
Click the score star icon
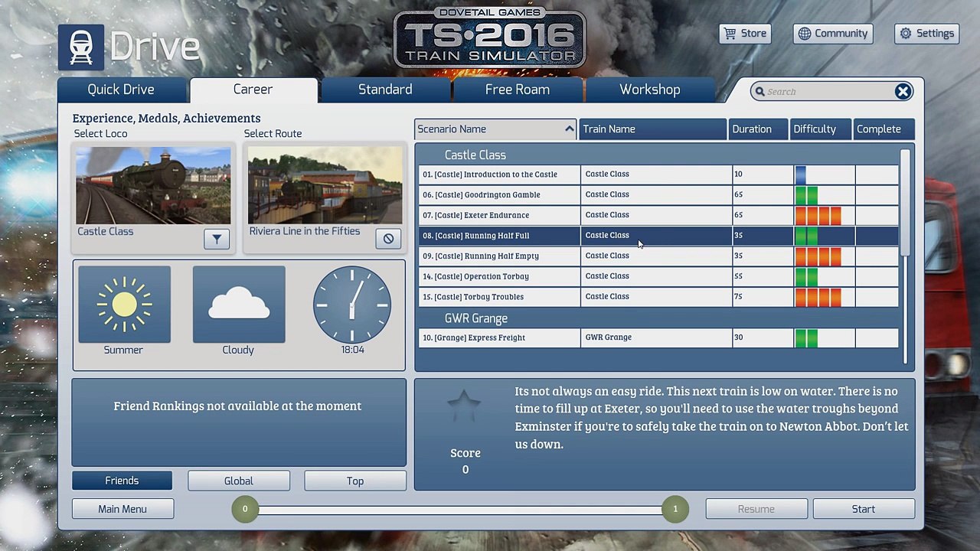tap(465, 407)
